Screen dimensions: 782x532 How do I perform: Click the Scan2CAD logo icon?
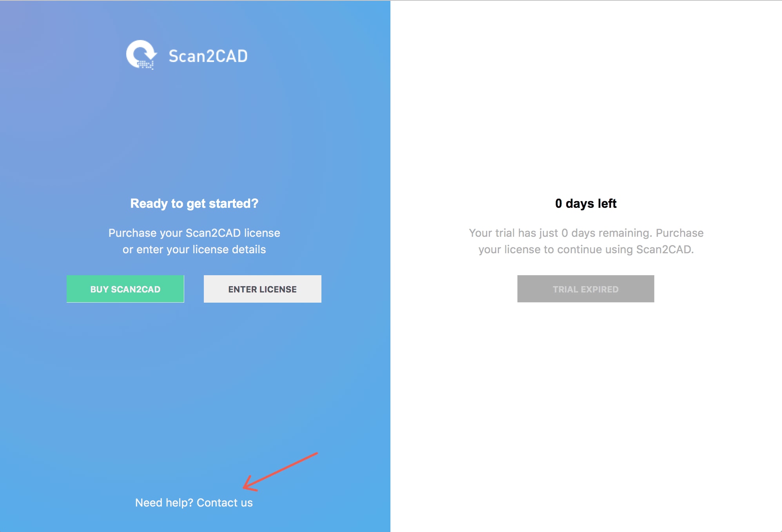(x=136, y=55)
